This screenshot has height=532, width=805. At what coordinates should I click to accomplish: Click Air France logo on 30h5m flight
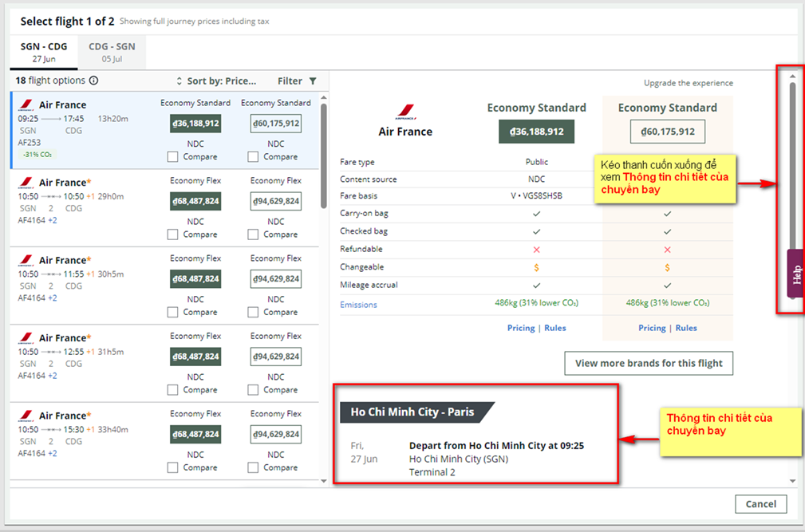pos(26,261)
